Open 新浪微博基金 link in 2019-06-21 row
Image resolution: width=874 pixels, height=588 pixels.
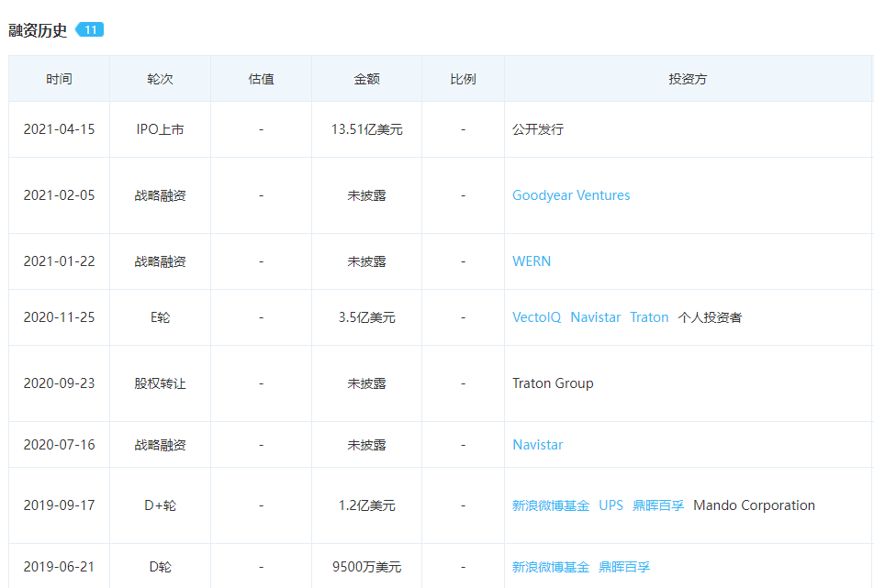click(551, 567)
